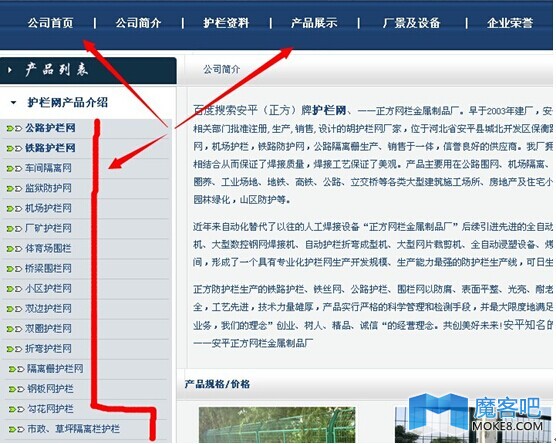Click the 护栏网产品介绍 category heading
556x444 pixels.
pos(67,103)
